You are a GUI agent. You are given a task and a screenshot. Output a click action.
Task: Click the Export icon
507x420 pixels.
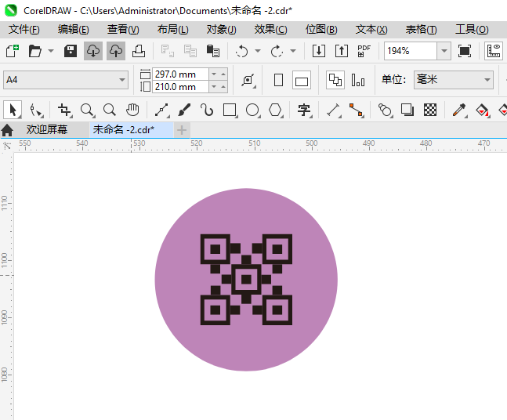tap(342, 51)
